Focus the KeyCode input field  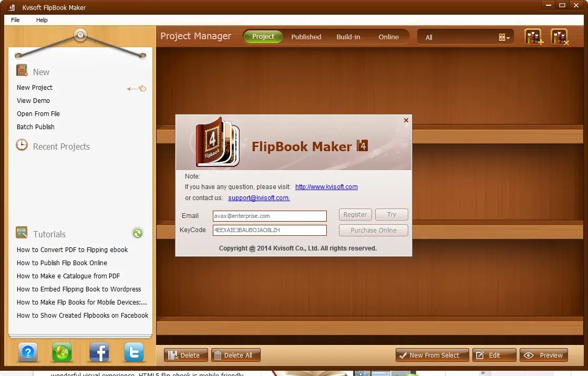pyautogui.click(x=270, y=230)
